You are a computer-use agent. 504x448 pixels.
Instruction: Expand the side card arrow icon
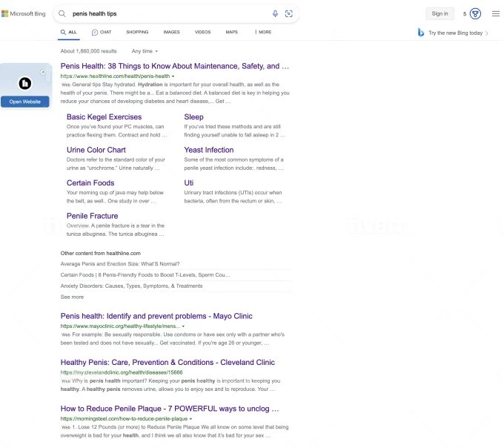tap(43, 72)
